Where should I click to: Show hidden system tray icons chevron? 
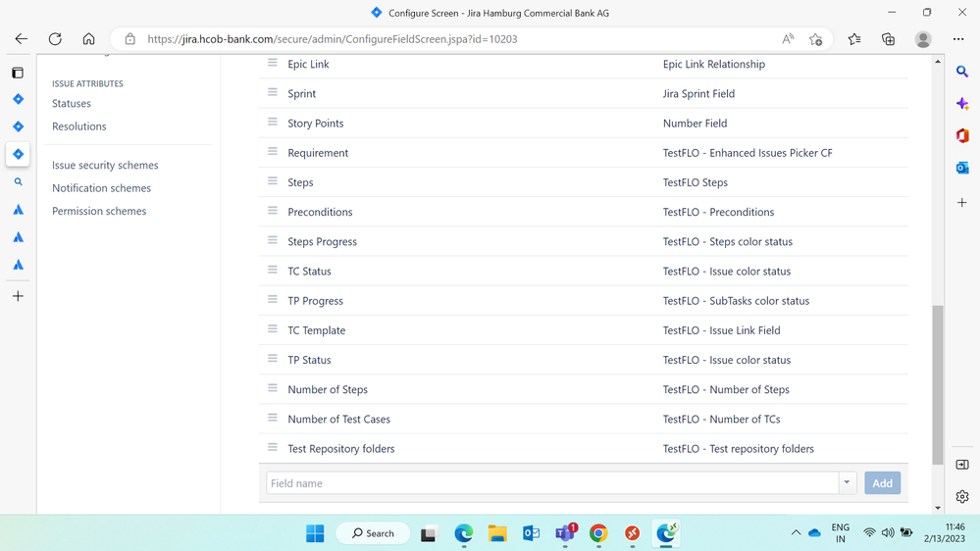(x=796, y=533)
